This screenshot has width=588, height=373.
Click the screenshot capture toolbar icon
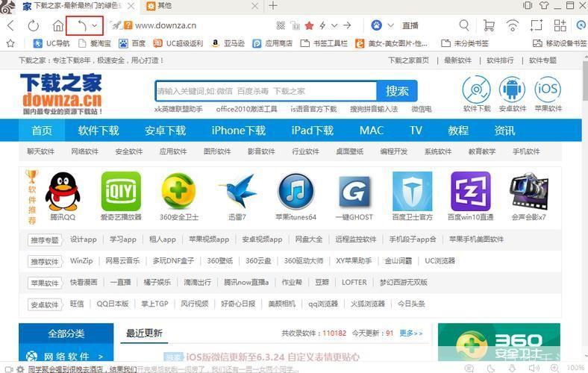click(537, 25)
